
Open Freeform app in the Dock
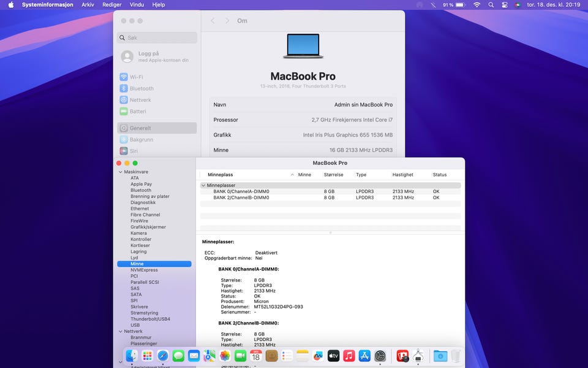318,355
